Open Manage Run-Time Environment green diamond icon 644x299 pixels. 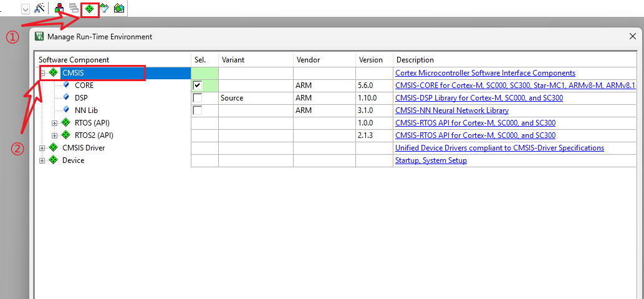[90, 8]
